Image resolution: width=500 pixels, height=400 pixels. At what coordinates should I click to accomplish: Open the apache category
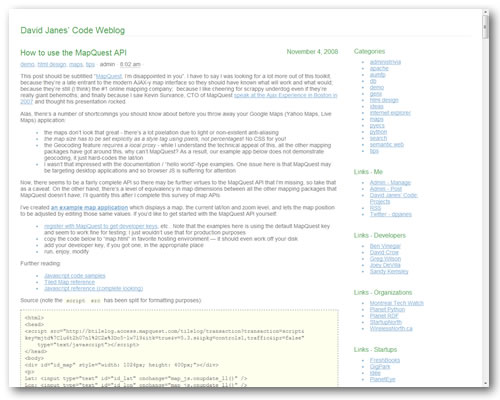379,68
